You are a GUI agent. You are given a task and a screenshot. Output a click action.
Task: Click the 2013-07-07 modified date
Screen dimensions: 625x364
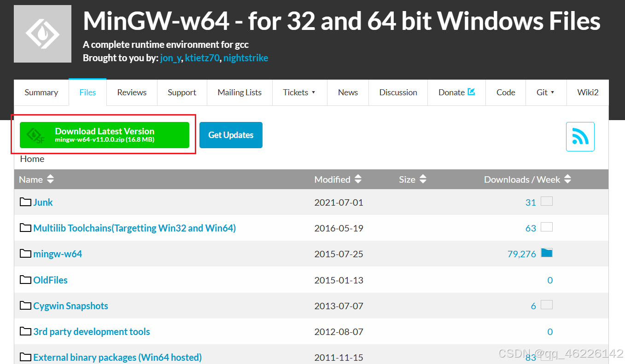point(339,306)
